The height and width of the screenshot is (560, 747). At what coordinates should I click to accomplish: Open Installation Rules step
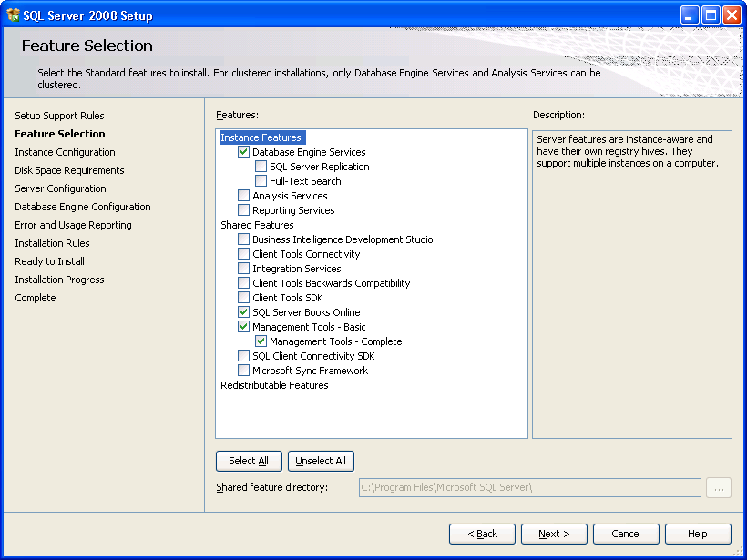click(53, 243)
